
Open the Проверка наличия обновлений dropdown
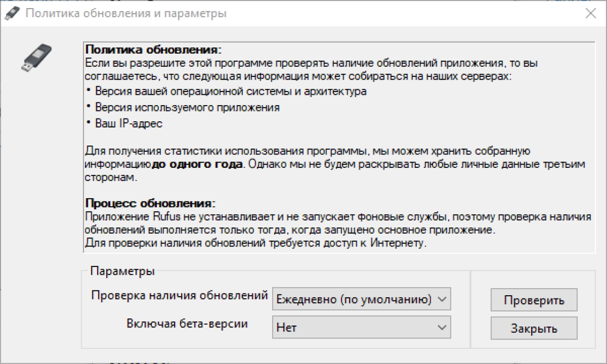pos(361,300)
